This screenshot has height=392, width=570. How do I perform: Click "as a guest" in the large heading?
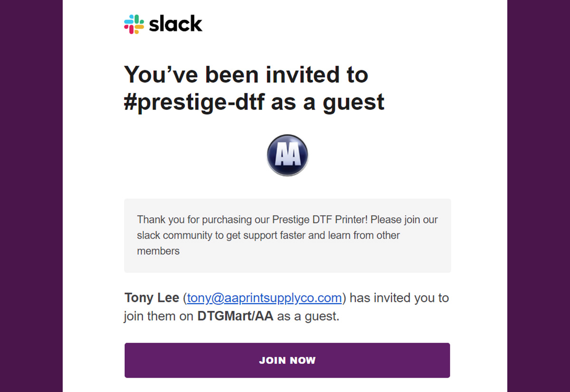tap(328, 103)
